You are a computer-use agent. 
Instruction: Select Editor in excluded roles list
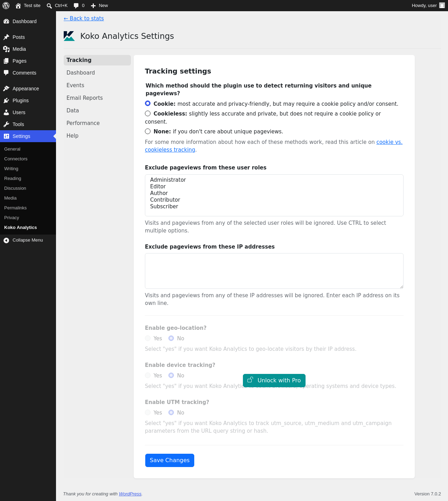[274, 187]
